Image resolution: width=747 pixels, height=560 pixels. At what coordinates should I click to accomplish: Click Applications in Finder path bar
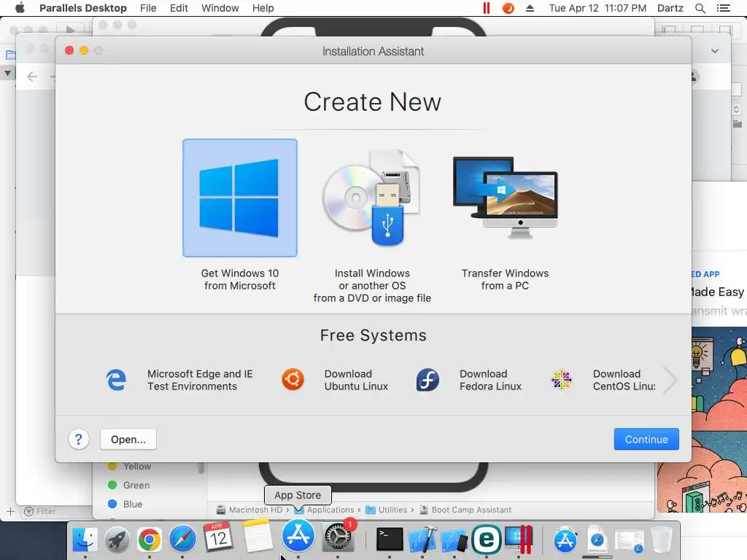pos(324,510)
